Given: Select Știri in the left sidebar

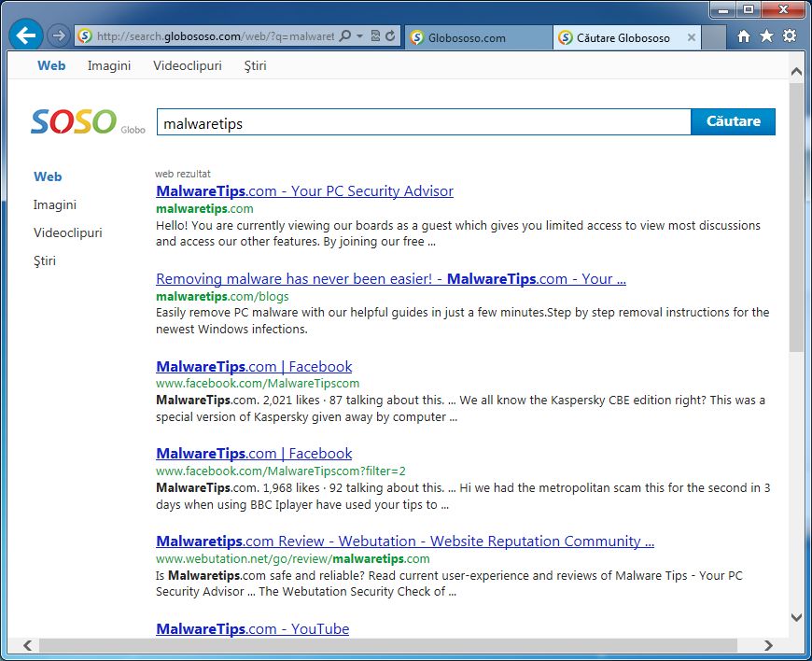Looking at the screenshot, I should (x=45, y=260).
